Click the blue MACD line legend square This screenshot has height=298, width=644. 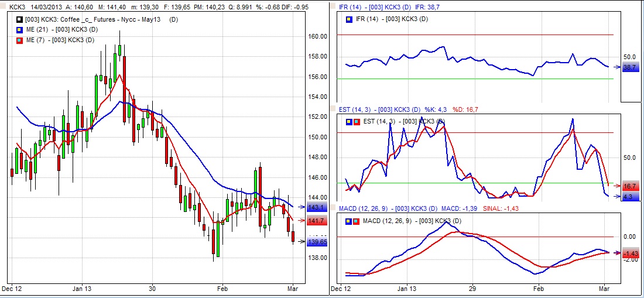350,220
